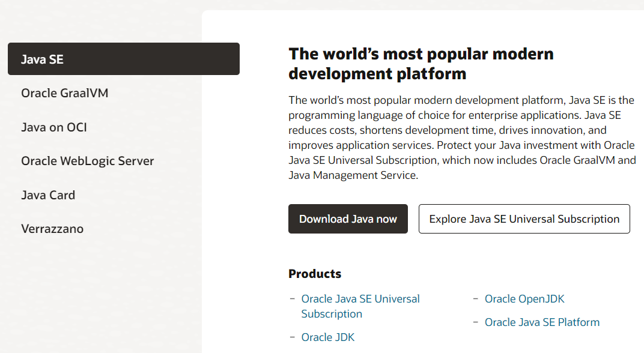Click the dash marker beside "Oracle JDK"
Screen dimensions: 644x353
pyautogui.click(x=292, y=337)
